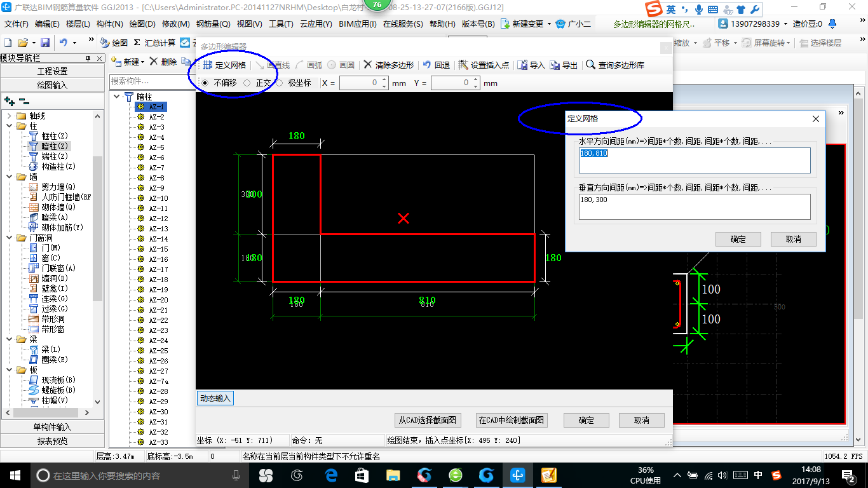Collapse the 墙 tree folder
Screen dimensions: 868x488
10,177
